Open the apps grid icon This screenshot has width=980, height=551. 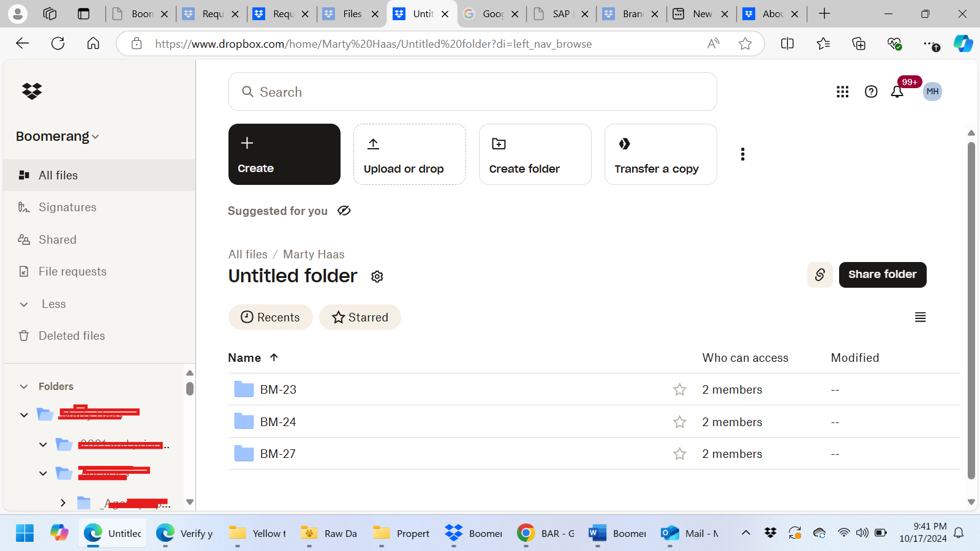coord(842,91)
